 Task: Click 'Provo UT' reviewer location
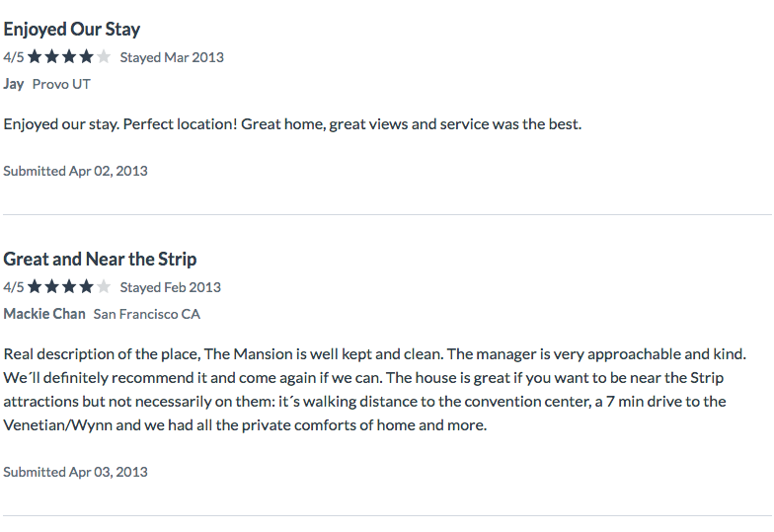[61, 85]
